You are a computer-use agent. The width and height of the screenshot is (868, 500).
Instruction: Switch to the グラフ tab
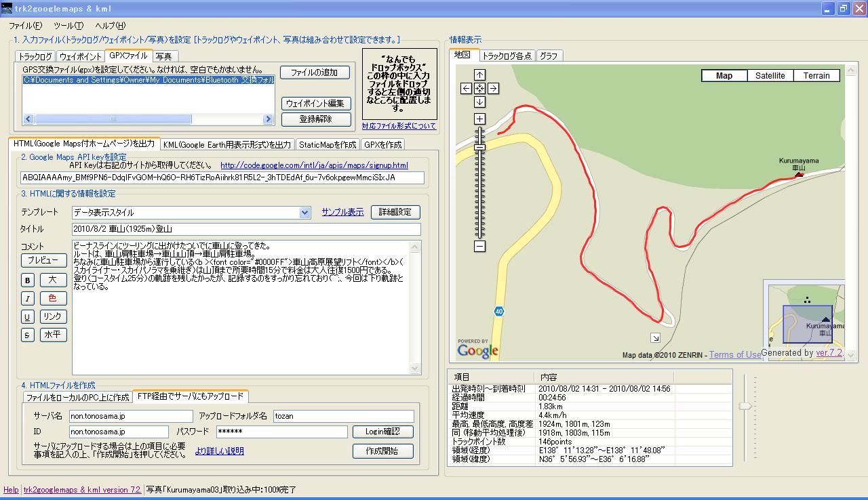549,56
